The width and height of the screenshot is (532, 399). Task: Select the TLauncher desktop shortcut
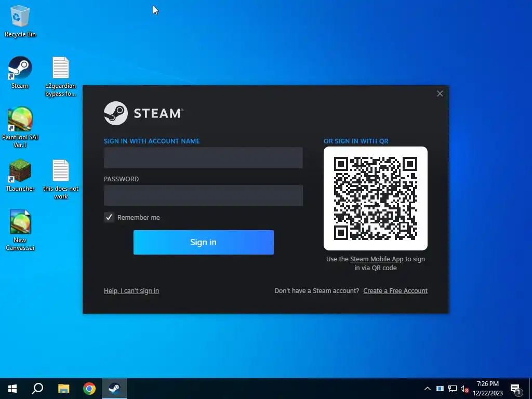tap(20, 176)
